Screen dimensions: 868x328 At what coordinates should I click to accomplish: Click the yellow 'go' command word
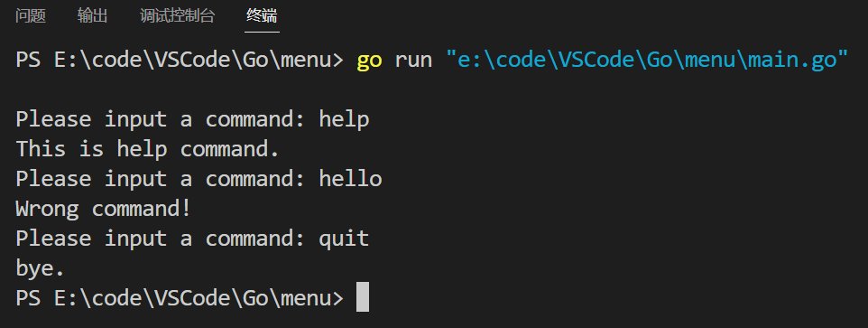click(369, 61)
